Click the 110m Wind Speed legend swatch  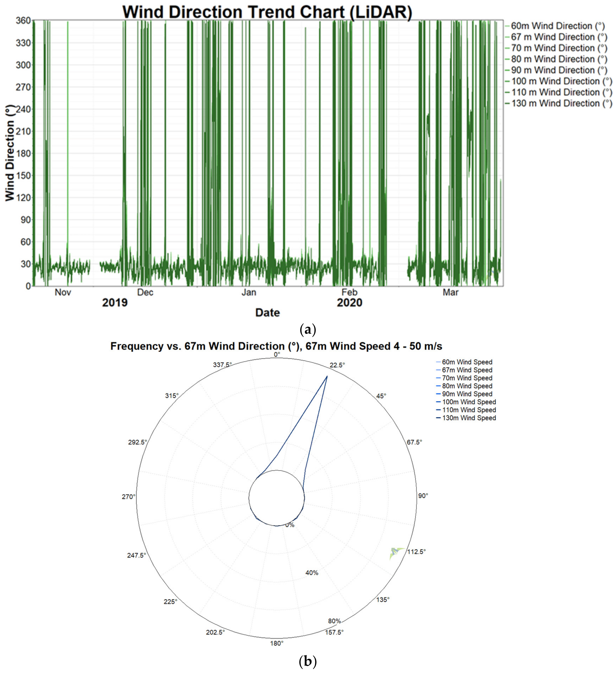pos(439,410)
